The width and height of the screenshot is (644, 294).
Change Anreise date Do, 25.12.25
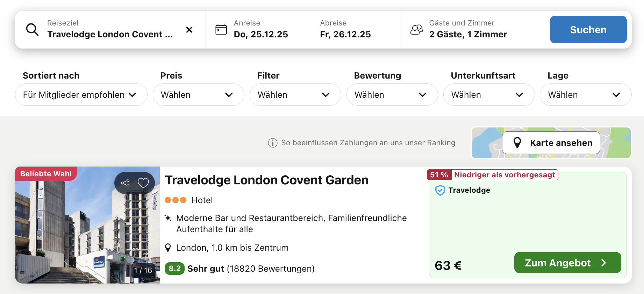(x=261, y=34)
